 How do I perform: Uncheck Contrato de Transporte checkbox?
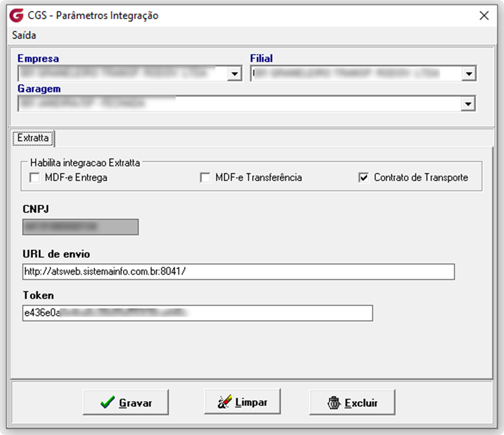[363, 178]
